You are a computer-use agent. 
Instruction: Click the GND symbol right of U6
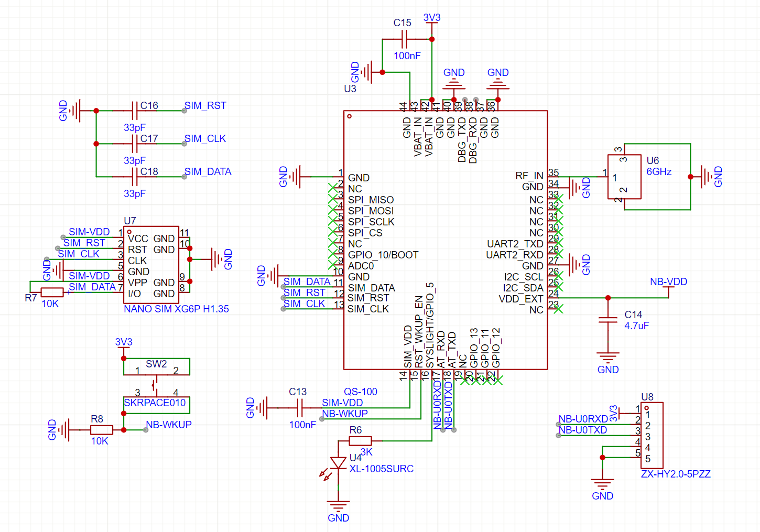coord(707,177)
